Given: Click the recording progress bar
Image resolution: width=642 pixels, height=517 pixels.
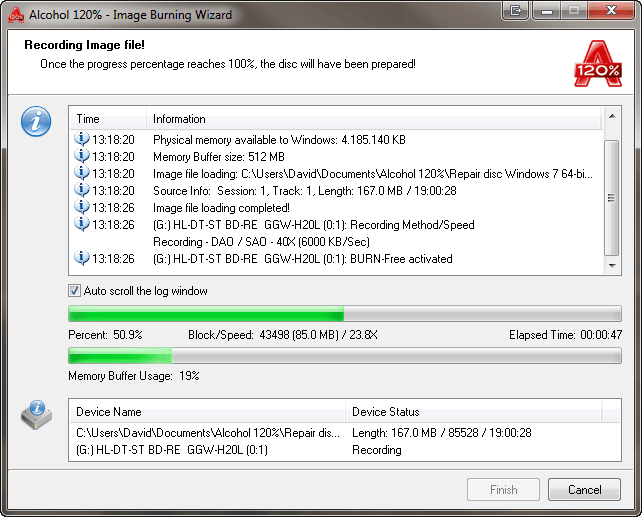Looking at the screenshot, I should click(x=345, y=314).
